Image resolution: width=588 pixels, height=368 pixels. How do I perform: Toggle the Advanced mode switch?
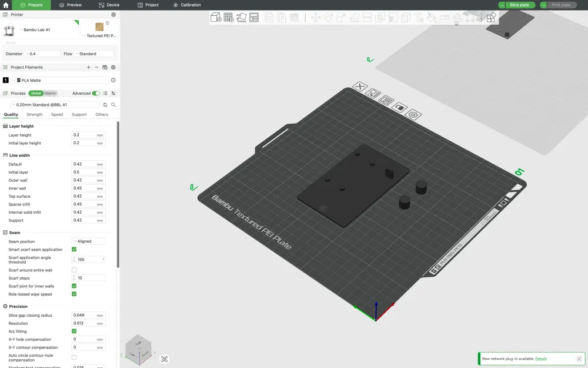96,93
